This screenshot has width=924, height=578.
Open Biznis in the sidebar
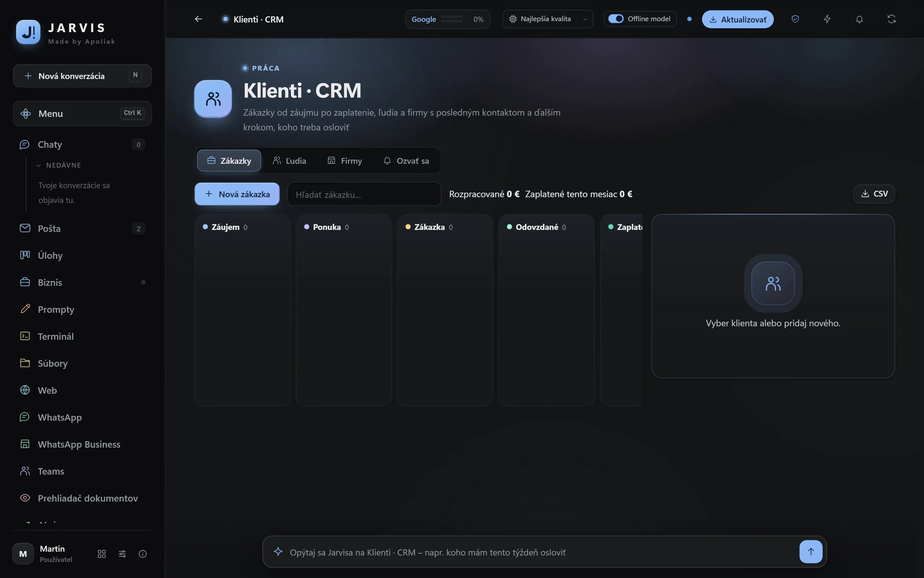point(82,283)
